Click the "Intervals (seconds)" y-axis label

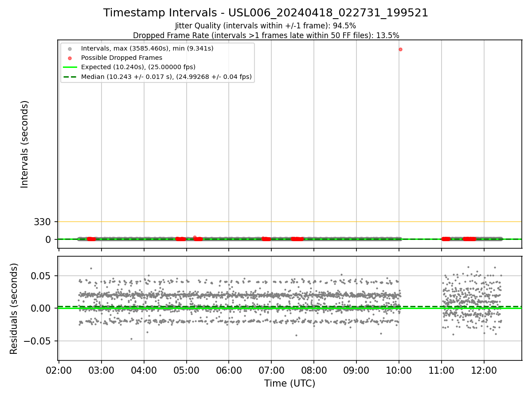25,144
